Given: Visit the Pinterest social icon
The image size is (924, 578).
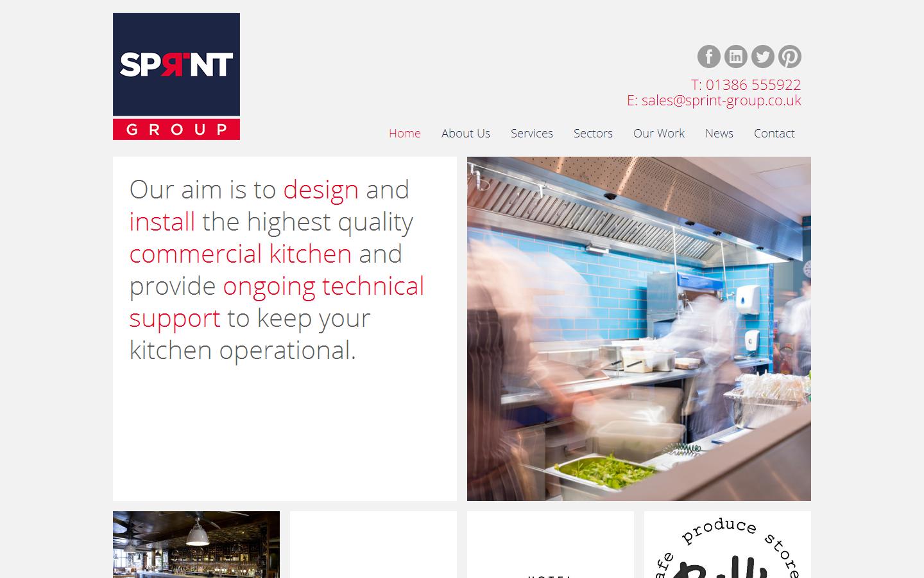Looking at the screenshot, I should coord(790,57).
